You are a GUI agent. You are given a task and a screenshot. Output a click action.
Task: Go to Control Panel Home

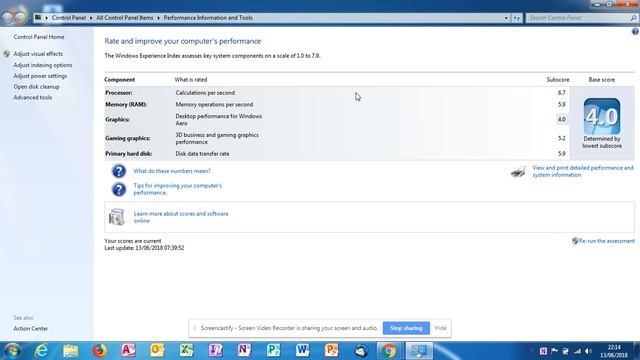click(39, 37)
